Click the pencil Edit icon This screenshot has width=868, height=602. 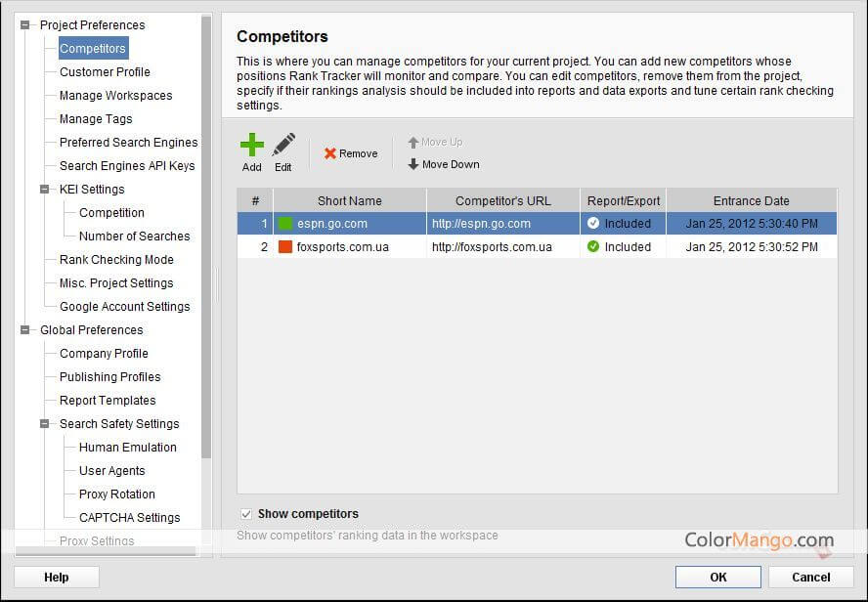(x=283, y=146)
